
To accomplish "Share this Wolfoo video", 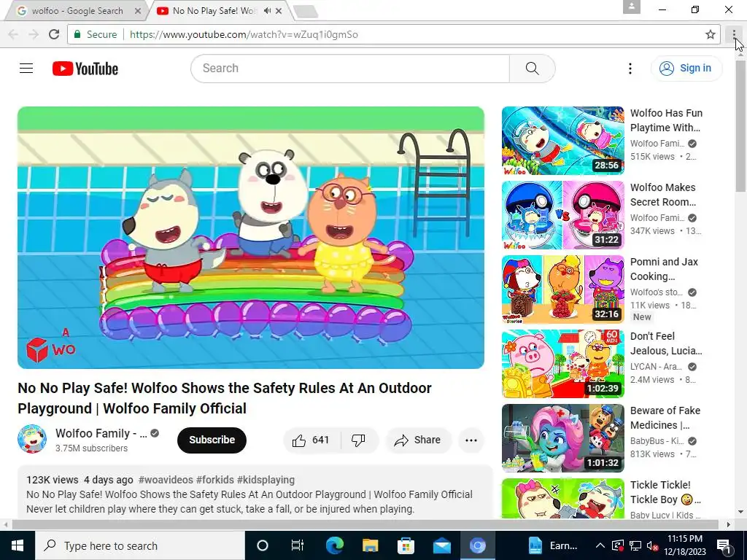I will coord(418,440).
